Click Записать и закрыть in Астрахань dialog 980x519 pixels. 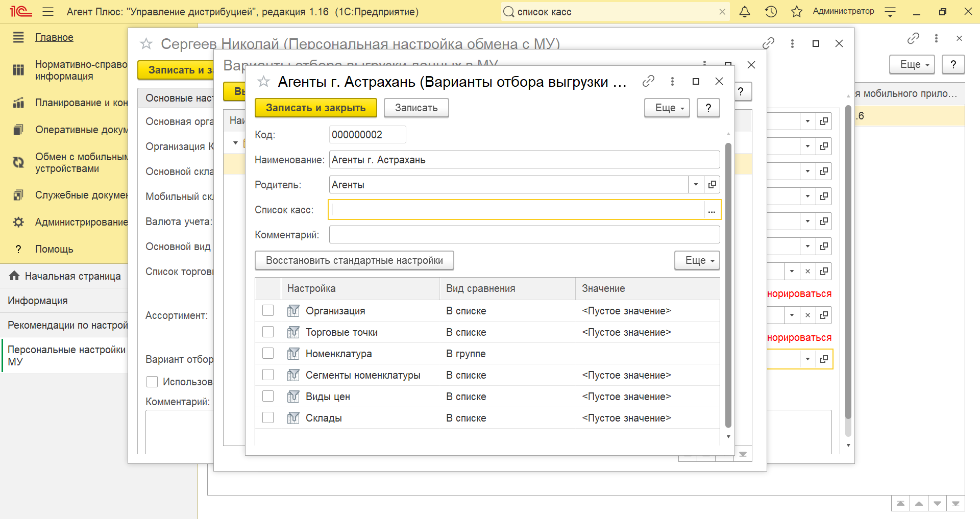coord(316,108)
